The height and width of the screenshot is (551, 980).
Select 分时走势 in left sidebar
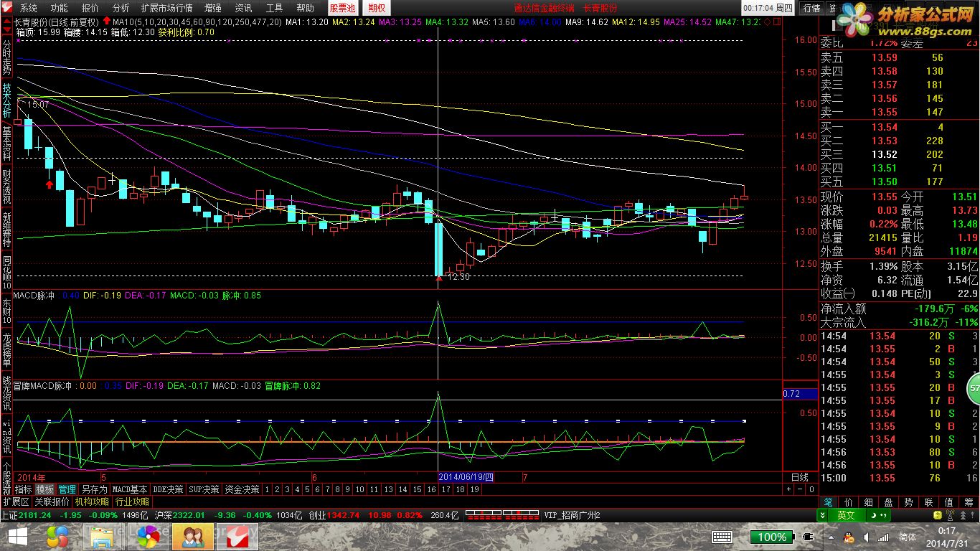(x=6, y=59)
